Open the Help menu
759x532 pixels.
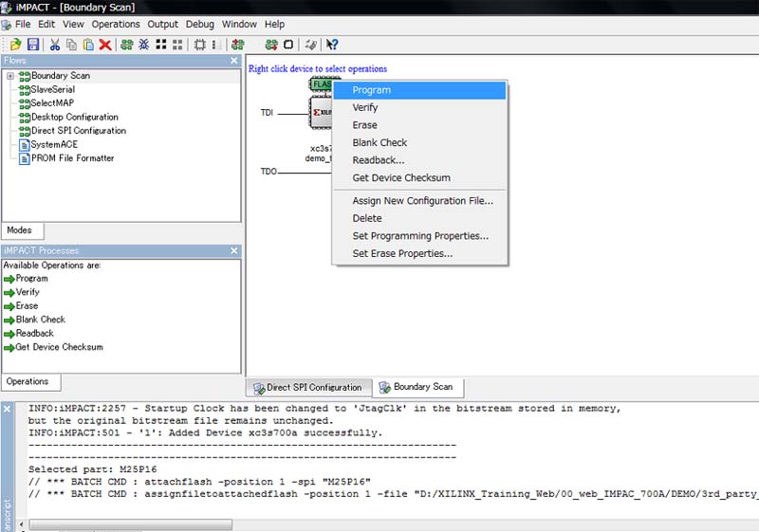(x=274, y=25)
